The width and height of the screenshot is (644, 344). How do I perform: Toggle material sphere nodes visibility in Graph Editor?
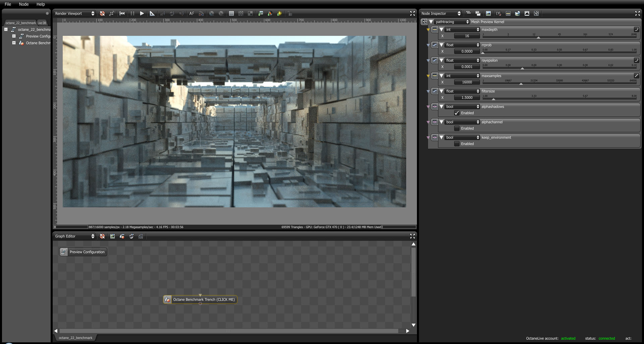click(x=131, y=236)
